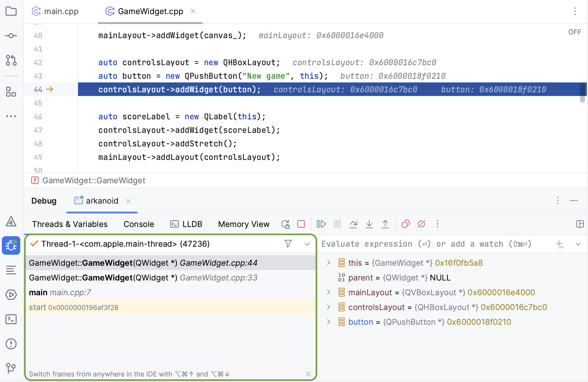Step into the function call
Screen dimensions: 588x382
click(369, 224)
